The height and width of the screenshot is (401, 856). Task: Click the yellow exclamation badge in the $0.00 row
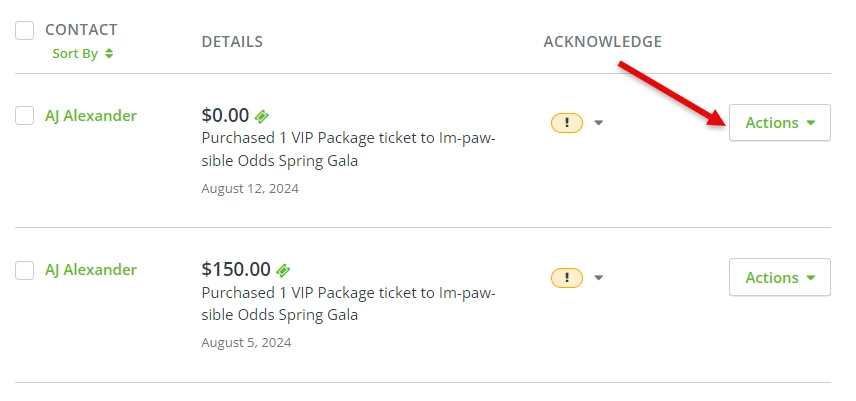[x=567, y=123]
